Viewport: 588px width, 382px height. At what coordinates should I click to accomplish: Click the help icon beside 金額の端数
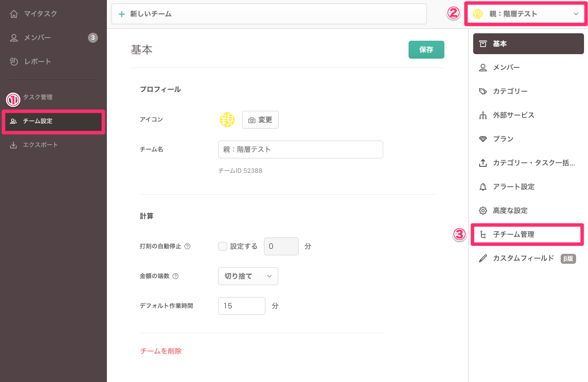point(175,276)
